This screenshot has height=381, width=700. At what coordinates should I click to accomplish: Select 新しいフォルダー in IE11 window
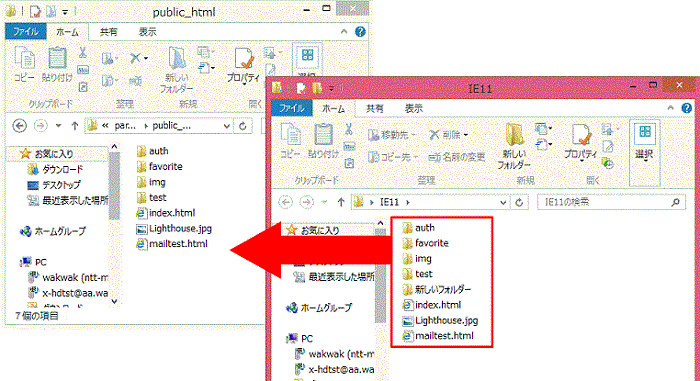(x=437, y=289)
